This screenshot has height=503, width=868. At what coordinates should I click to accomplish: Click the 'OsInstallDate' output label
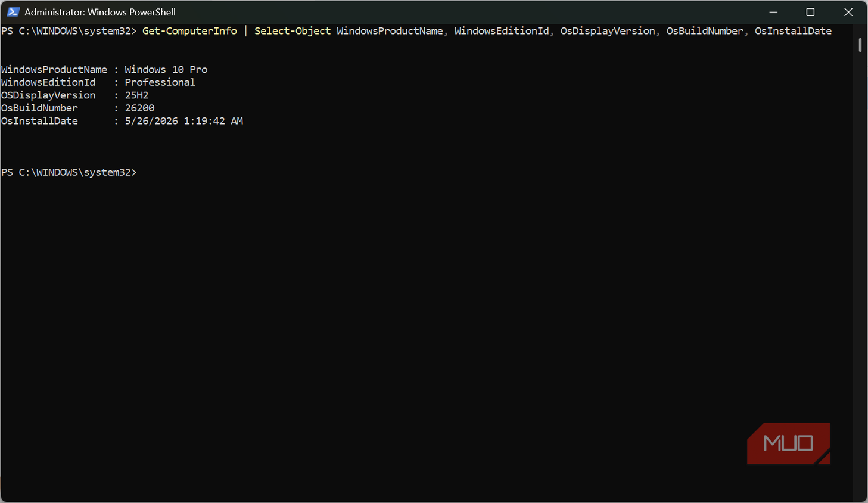(39, 121)
